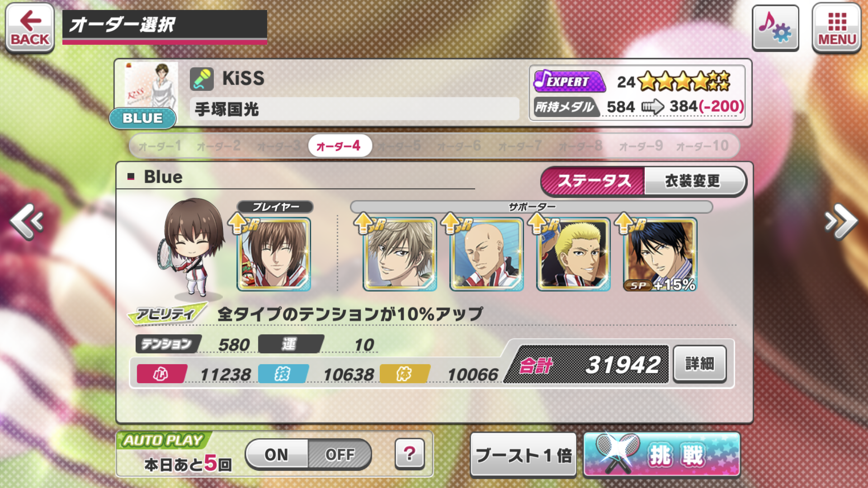Select the player card with brown hair
The height and width of the screenshot is (488, 868).
[x=274, y=254]
